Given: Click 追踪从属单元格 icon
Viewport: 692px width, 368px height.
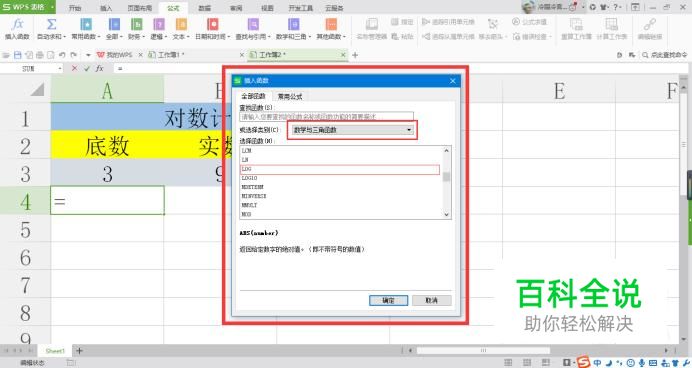Looking at the screenshot, I should (425, 37).
